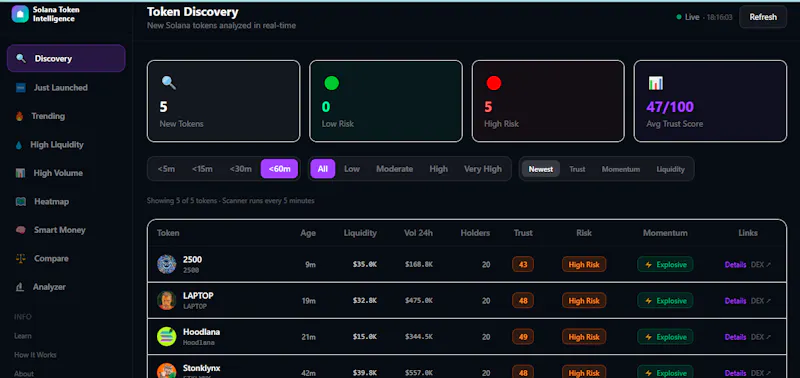Click the Smart Money brain icon
The image size is (800, 378).
point(21,230)
